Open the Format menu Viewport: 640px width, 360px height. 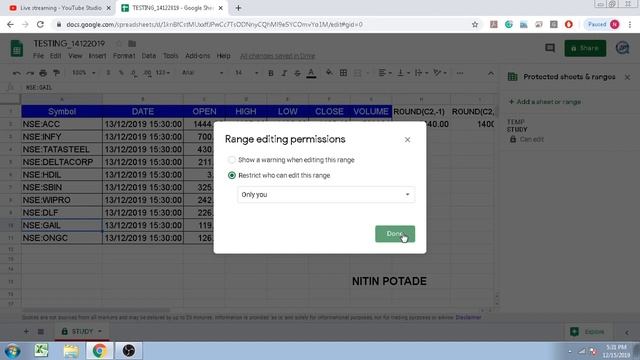click(124, 56)
